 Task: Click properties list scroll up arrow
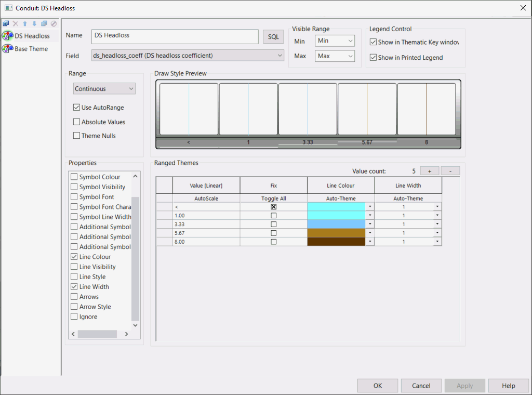[x=136, y=176]
